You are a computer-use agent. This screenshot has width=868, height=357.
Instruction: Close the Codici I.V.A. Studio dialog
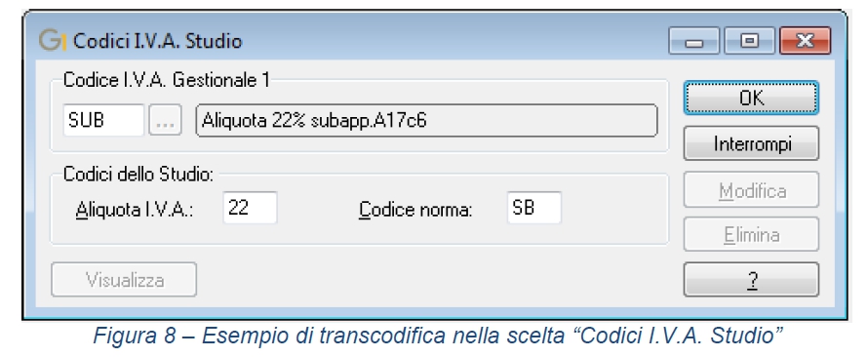point(806,42)
